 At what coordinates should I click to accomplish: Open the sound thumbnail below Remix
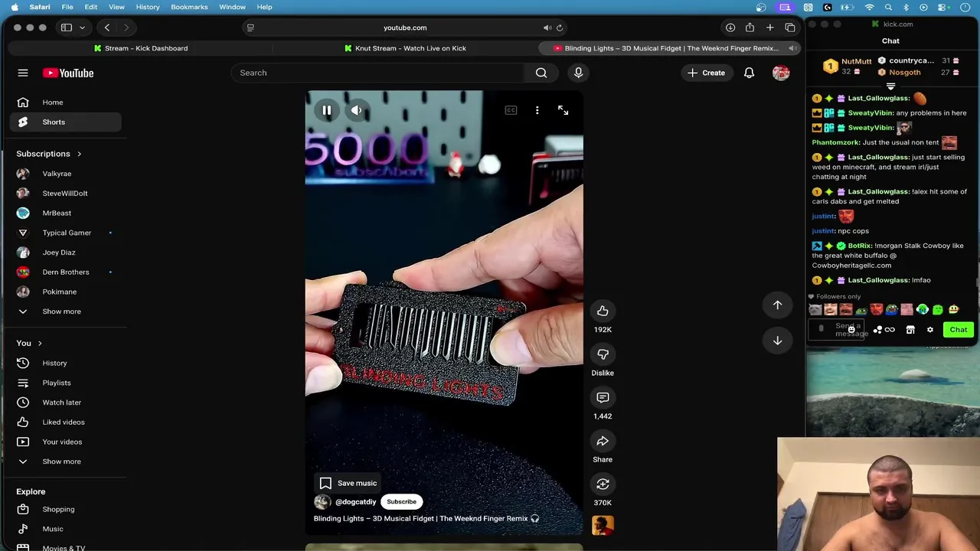(x=603, y=525)
